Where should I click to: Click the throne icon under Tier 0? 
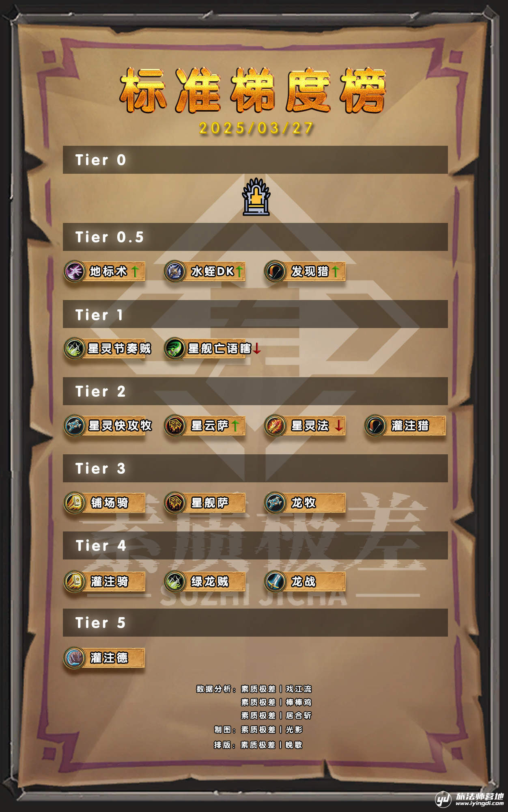point(256,197)
